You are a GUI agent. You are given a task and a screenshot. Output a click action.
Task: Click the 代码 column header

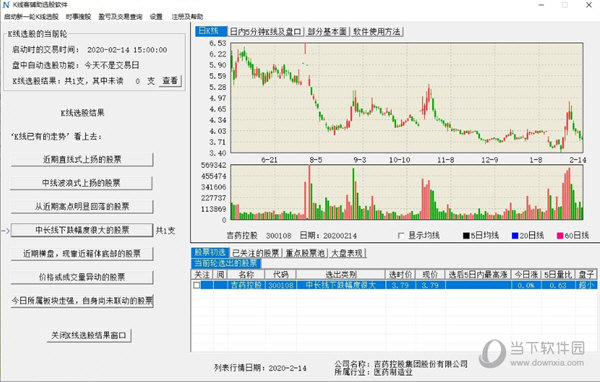(x=280, y=274)
